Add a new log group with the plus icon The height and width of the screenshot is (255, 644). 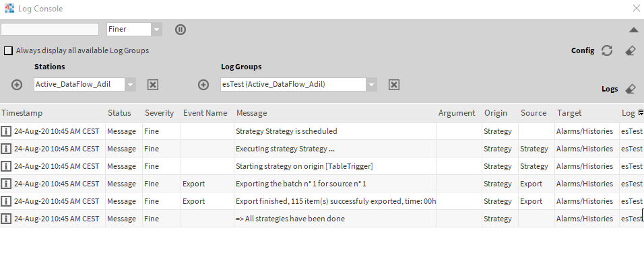203,85
